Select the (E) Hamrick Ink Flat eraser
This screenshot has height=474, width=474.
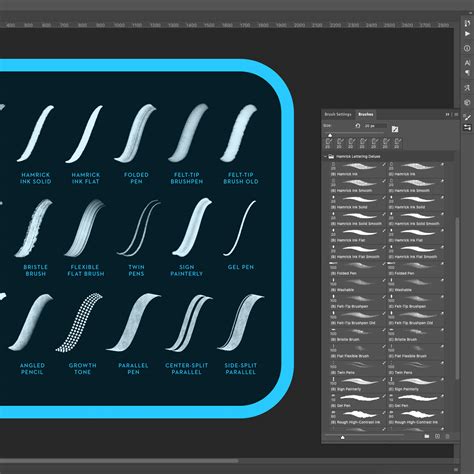(416, 235)
